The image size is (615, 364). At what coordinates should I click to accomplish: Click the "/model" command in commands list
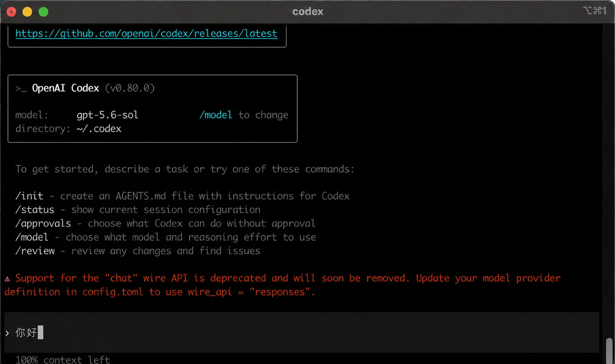[32, 237]
